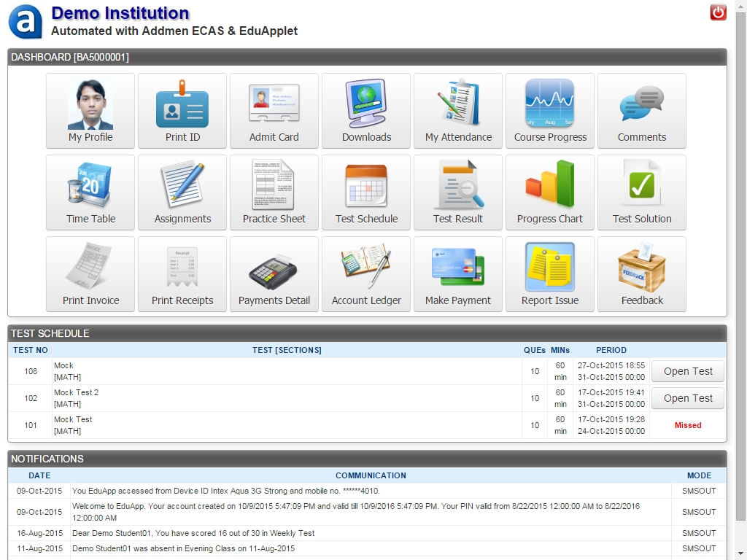This screenshot has height=560, width=747.
Task: Open the Practice Sheet tile
Action: pyautogui.click(x=274, y=192)
